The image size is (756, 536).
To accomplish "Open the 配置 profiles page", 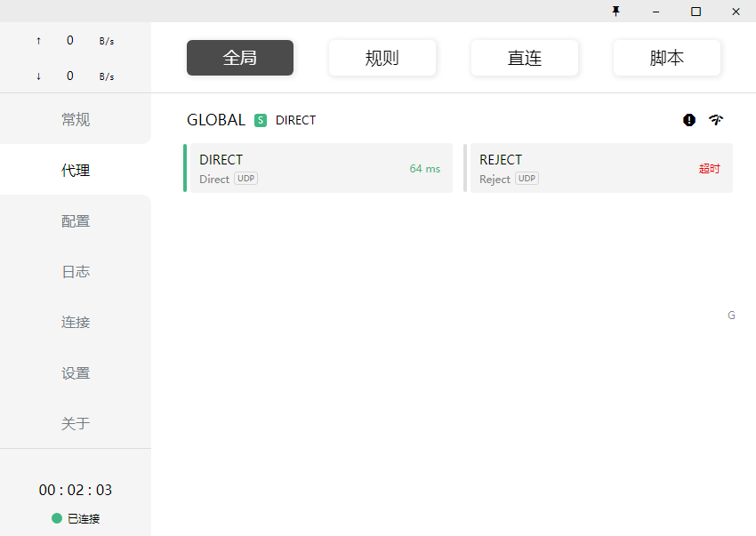I will pyautogui.click(x=76, y=220).
